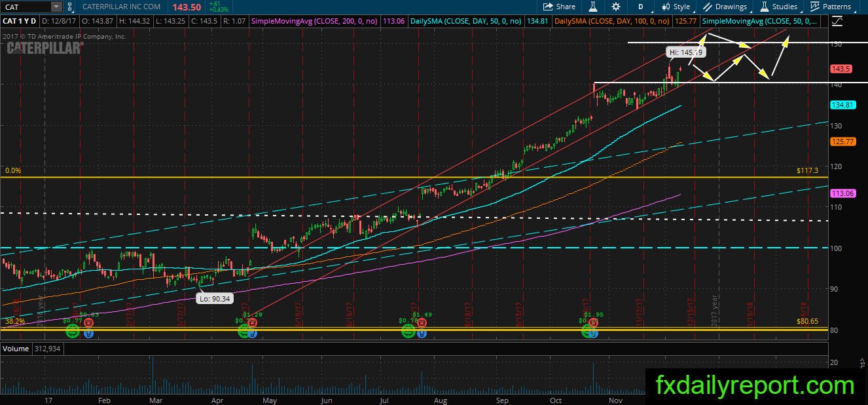Open the symbol selector dropdown arrow
868x405 pixels.
pos(56,7)
